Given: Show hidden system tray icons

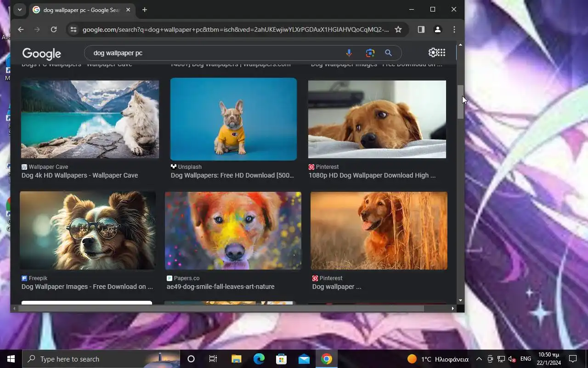Looking at the screenshot, I should click(x=479, y=359).
